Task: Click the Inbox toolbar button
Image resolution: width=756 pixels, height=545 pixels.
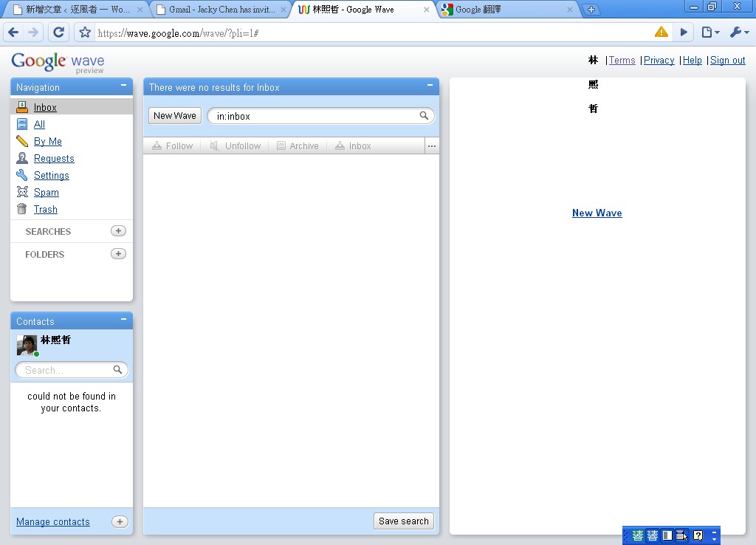Action: pos(353,145)
